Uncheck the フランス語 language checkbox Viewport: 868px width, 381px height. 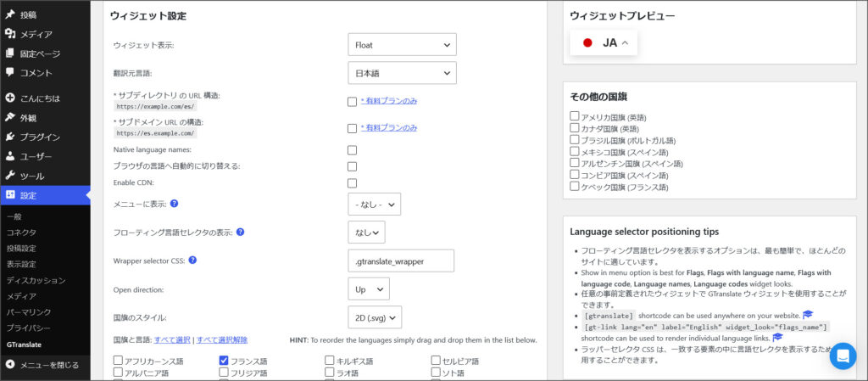[x=224, y=361]
